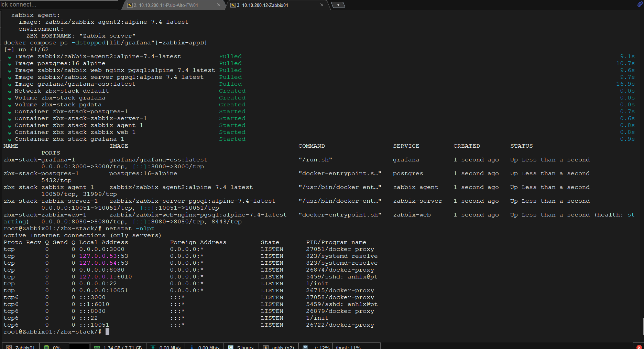Click the paperclip attach icon

click(640, 4)
